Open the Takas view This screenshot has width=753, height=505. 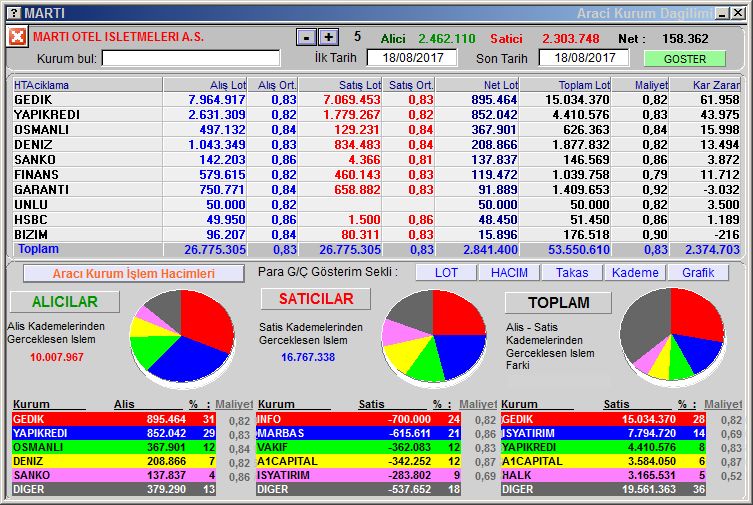click(x=571, y=273)
